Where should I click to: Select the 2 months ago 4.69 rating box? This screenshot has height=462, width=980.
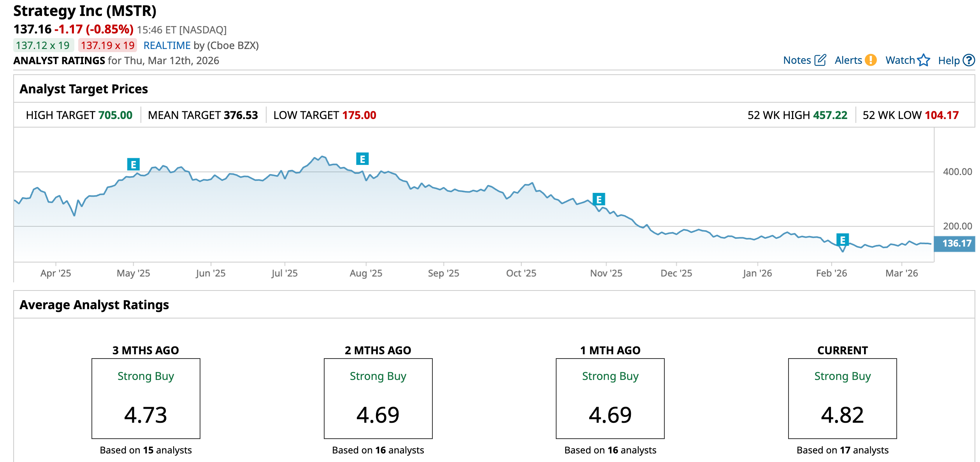pyautogui.click(x=378, y=399)
